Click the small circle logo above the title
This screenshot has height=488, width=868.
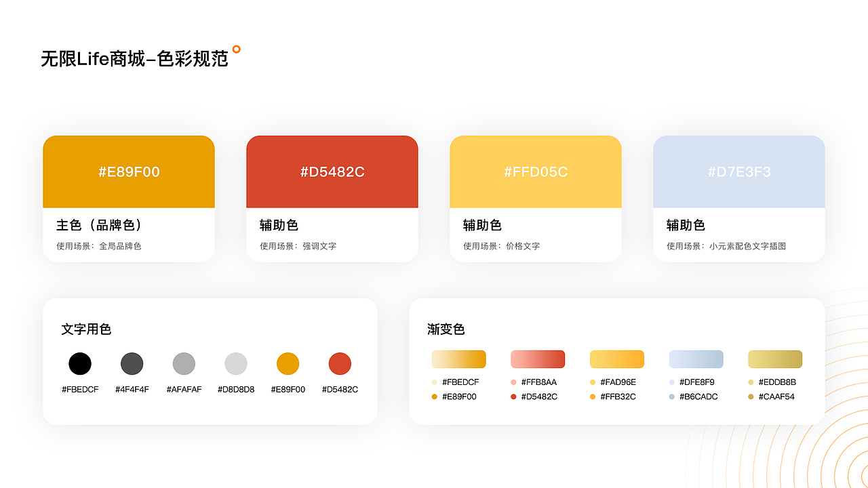236,49
